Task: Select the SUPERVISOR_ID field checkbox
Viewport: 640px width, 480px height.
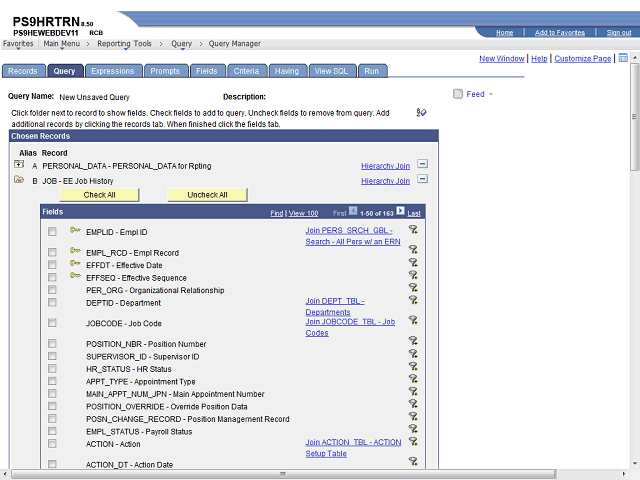Action: point(52,356)
